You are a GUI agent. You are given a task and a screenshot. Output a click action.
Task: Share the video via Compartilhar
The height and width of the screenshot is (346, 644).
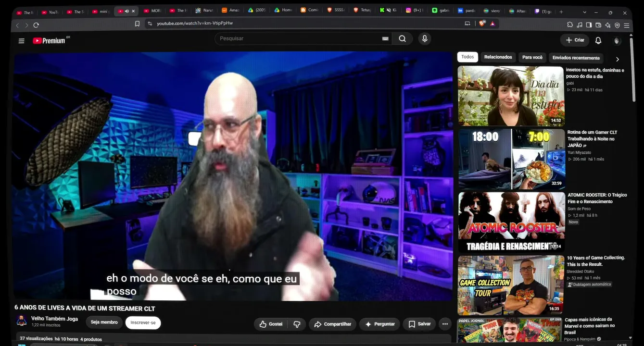click(332, 324)
